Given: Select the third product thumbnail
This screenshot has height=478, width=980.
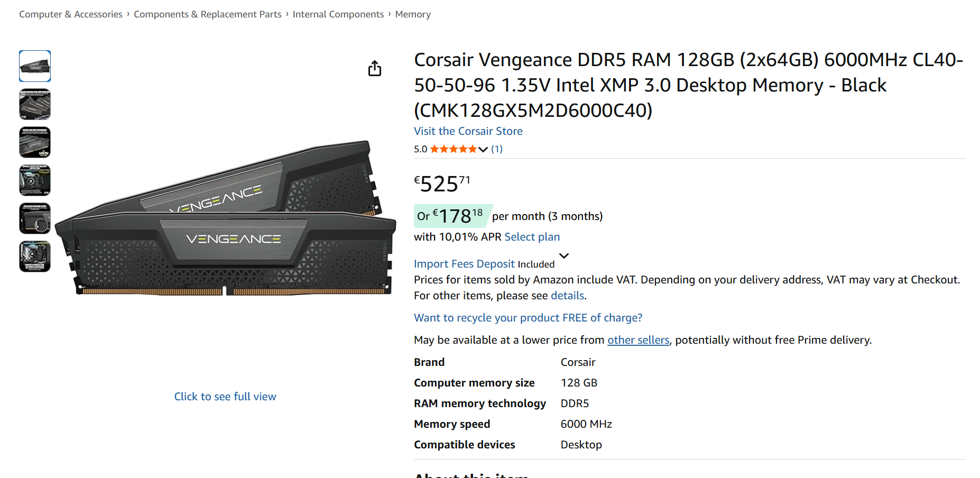Looking at the screenshot, I should pyautogui.click(x=35, y=142).
